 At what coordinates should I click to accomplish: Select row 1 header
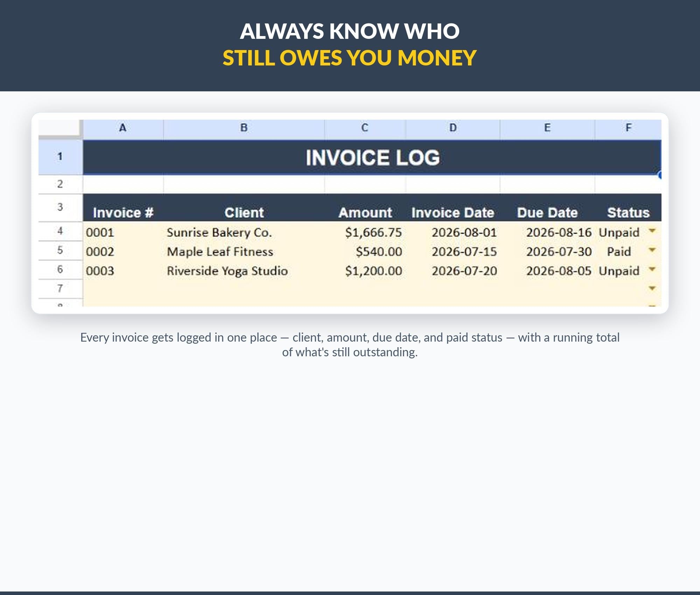click(x=60, y=157)
